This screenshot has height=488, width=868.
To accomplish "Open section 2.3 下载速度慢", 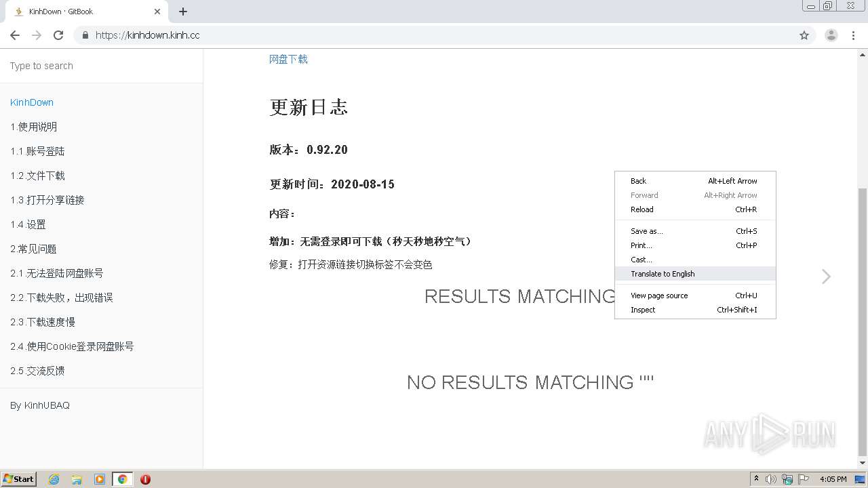I will point(43,322).
